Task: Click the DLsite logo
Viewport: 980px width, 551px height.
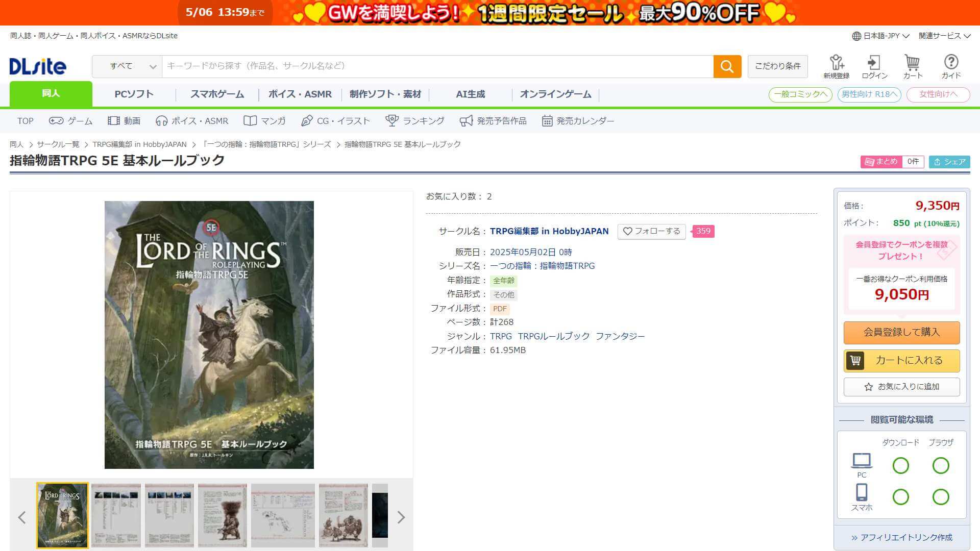Action: pyautogui.click(x=38, y=66)
